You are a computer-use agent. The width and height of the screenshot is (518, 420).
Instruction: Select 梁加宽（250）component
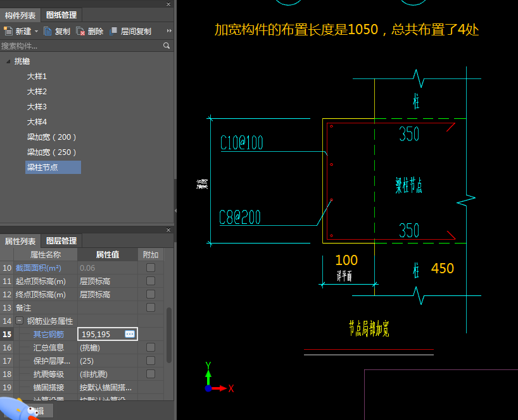51,152
